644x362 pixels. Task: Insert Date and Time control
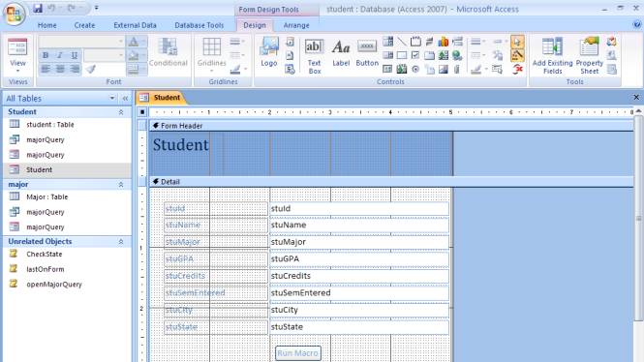tap(290, 69)
